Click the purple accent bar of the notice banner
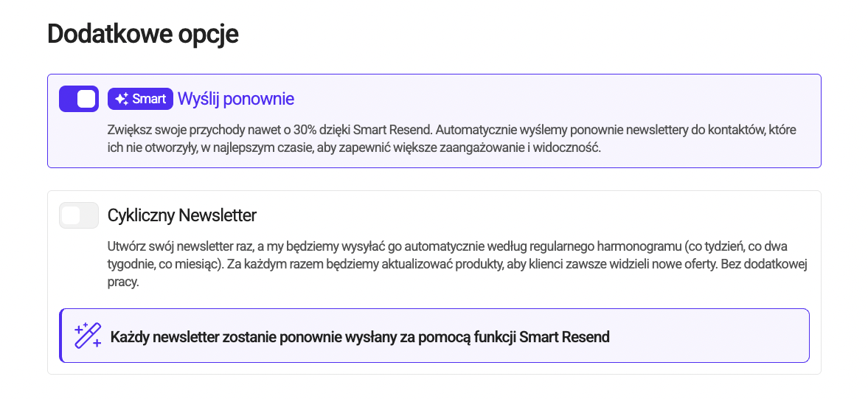868x399 pixels. (x=60, y=336)
